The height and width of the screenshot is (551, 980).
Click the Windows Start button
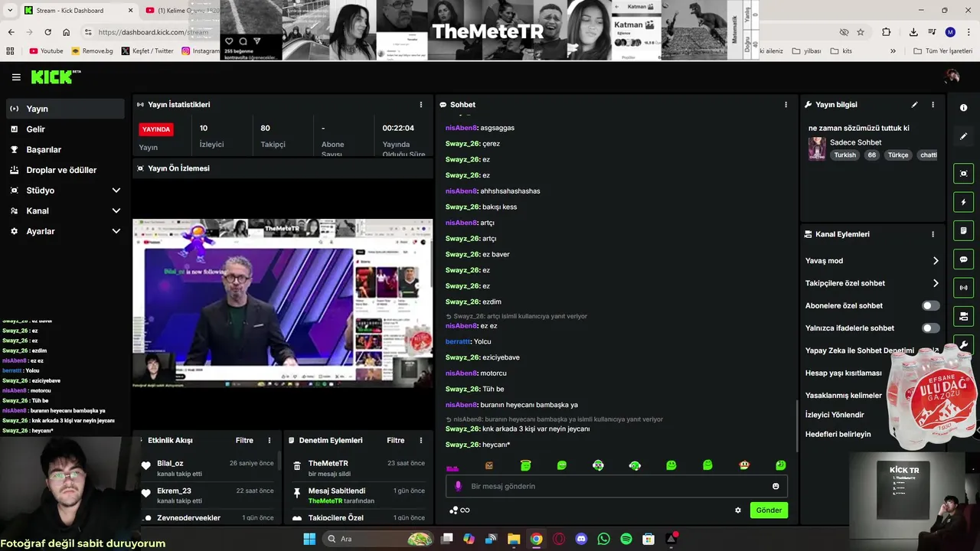(309, 539)
